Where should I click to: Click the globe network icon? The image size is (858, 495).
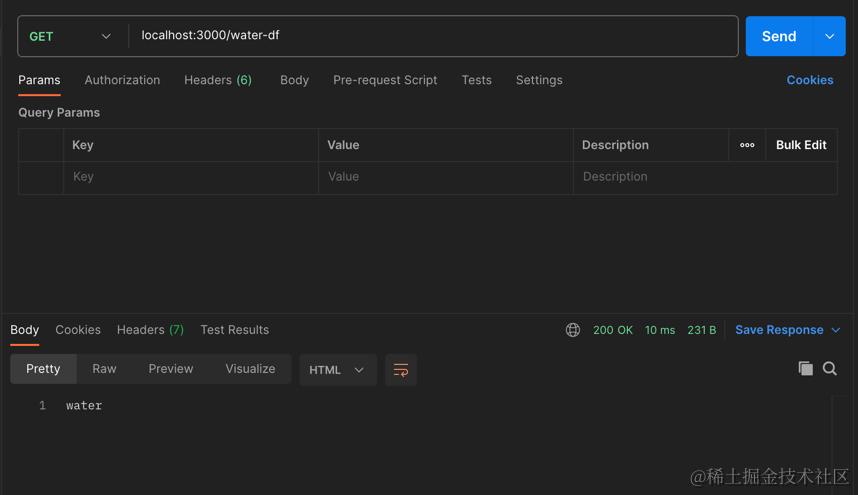(x=573, y=330)
